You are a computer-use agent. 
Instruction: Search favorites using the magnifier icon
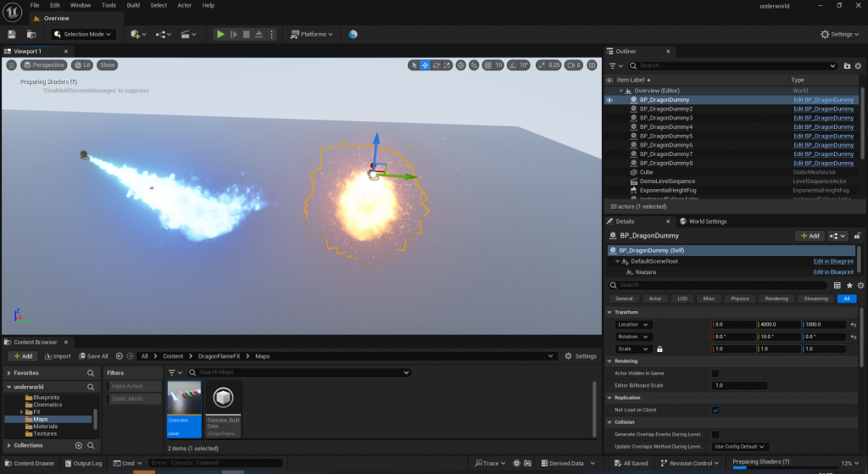pyautogui.click(x=91, y=373)
